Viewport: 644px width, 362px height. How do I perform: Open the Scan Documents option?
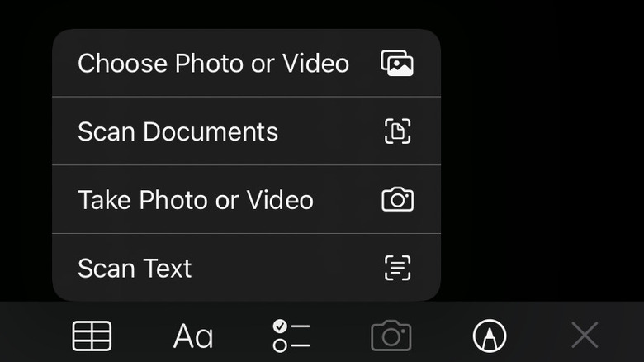[x=246, y=131]
